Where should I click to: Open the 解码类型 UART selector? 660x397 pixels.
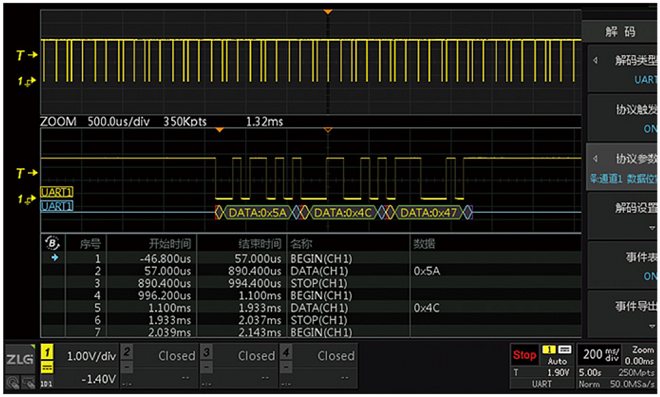coord(622,69)
